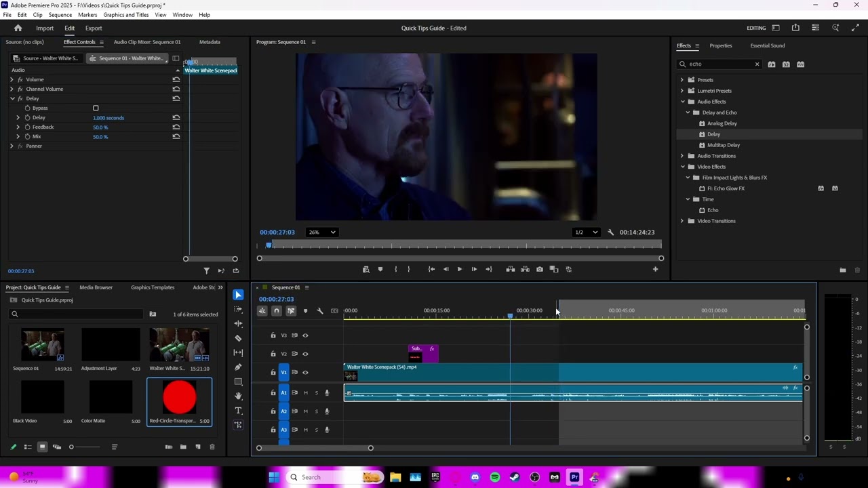Expand the Panner effect properties

(12, 146)
